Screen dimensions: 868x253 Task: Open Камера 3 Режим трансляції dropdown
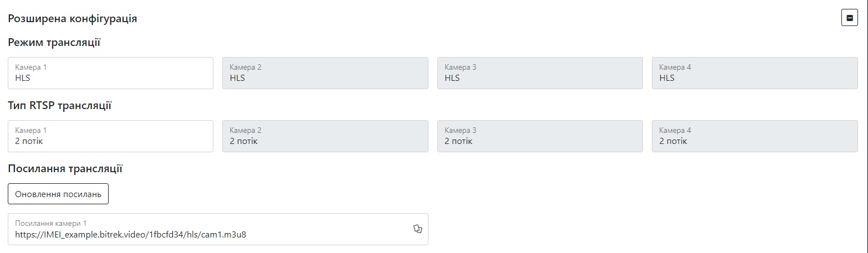pyautogui.click(x=540, y=73)
